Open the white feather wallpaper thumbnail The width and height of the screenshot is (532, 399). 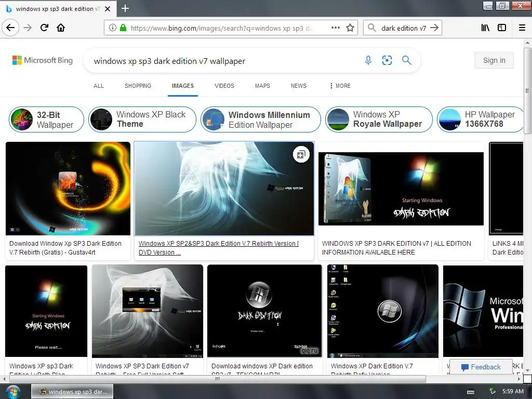224,189
